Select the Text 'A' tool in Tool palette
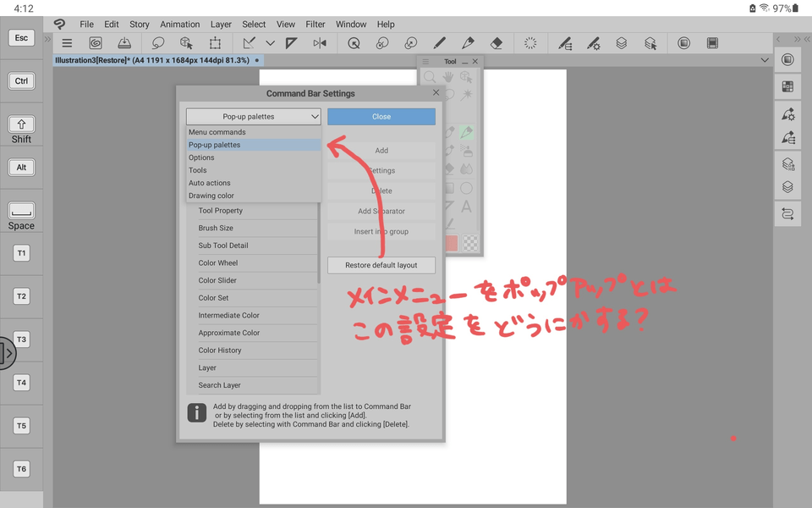Image resolution: width=812 pixels, height=508 pixels. 466,207
